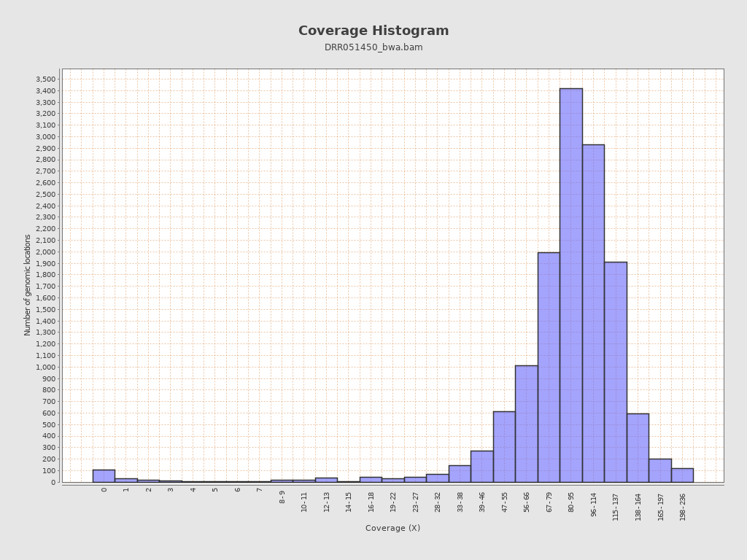This screenshot has height=560, width=747.
Task: Click the 80-95 x-axis label
Action: pos(571,502)
